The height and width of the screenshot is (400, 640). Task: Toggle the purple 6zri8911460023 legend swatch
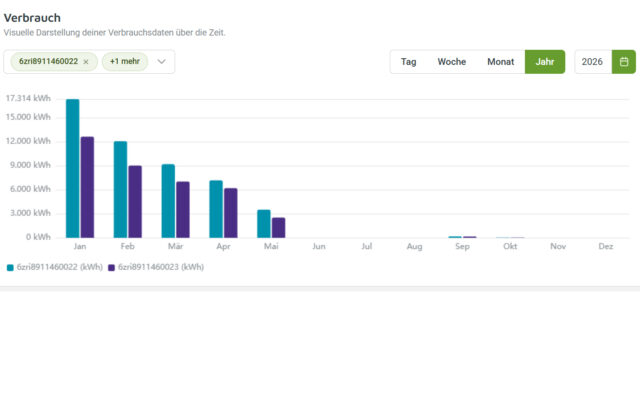click(x=111, y=268)
